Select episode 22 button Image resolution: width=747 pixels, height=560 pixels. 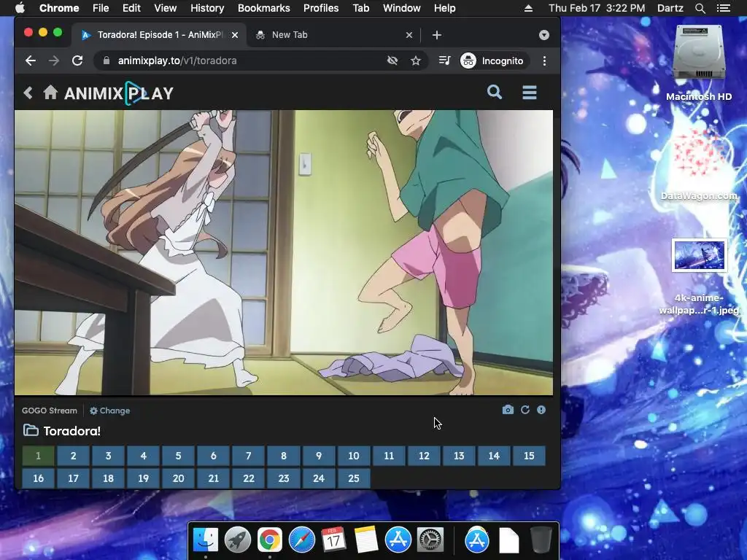point(249,478)
